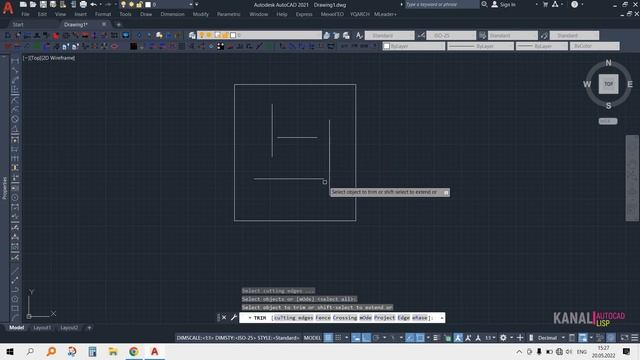
Task: Click Make Object's Layer Current icon
Action: [327, 36]
